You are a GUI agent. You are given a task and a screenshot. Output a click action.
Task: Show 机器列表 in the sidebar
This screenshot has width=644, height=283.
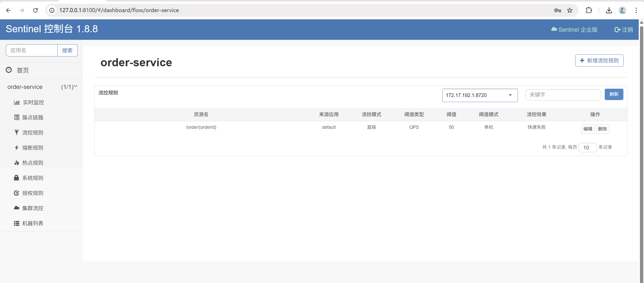pyautogui.click(x=33, y=223)
